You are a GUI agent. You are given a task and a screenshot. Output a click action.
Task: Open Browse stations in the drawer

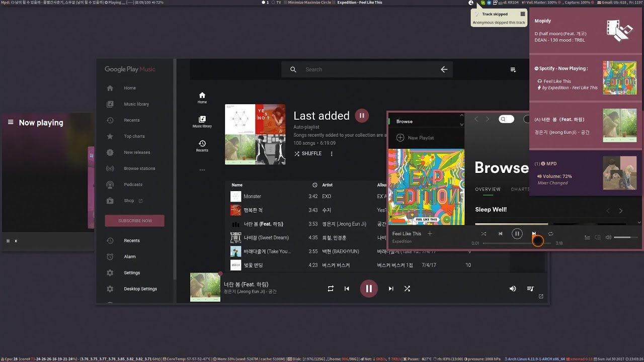coord(139,168)
